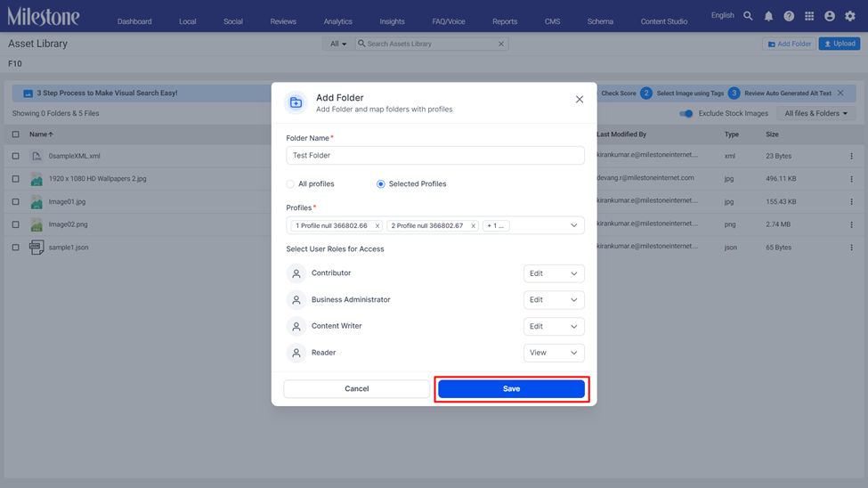Check the 1920 x 1080 HD Wallpapers 2.jpg checkbox

click(x=15, y=179)
